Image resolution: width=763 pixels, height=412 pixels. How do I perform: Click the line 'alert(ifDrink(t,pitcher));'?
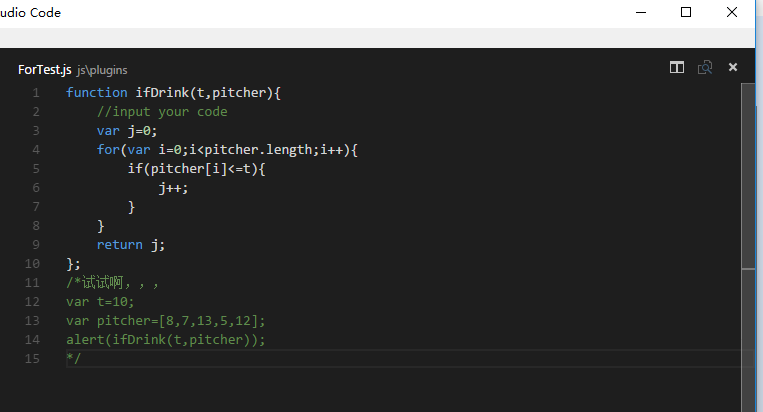click(166, 340)
